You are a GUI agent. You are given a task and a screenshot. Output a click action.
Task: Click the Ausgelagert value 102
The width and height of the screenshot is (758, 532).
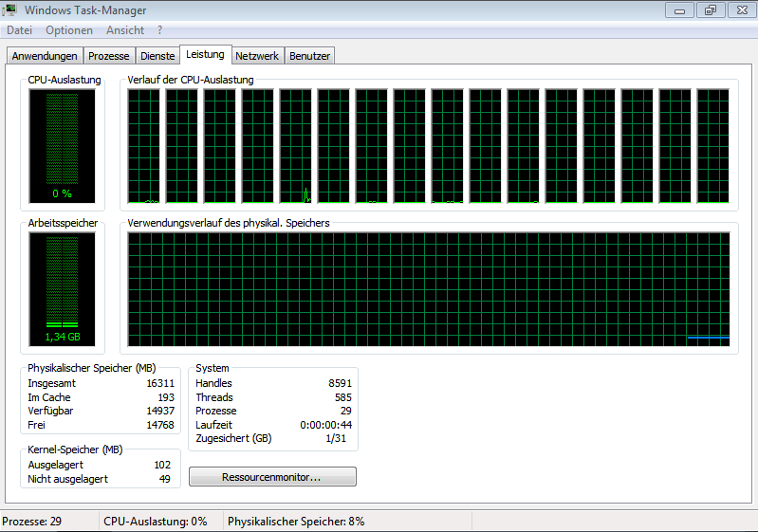pyautogui.click(x=162, y=465)
